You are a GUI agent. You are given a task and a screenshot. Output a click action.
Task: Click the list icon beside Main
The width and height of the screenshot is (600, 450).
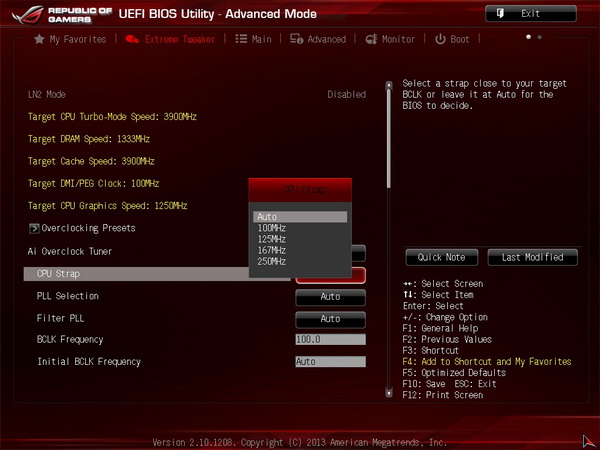point(241,39)
